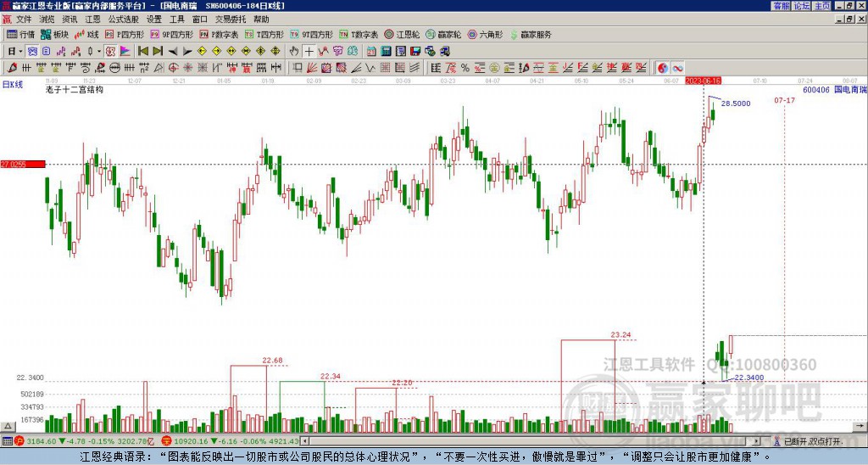Click the highlighted 2023-06-16 date marker

point(703,81)
